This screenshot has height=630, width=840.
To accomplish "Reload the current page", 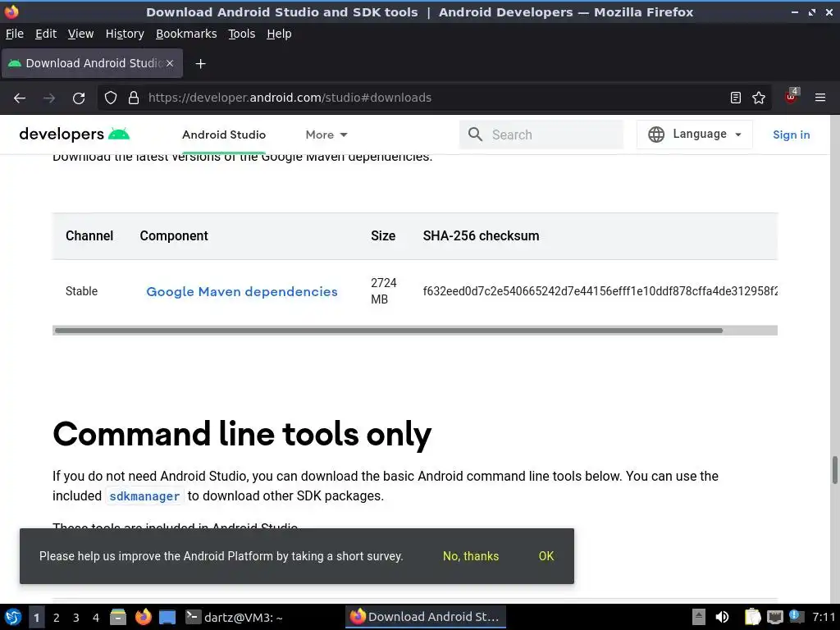I will [79, 98].
